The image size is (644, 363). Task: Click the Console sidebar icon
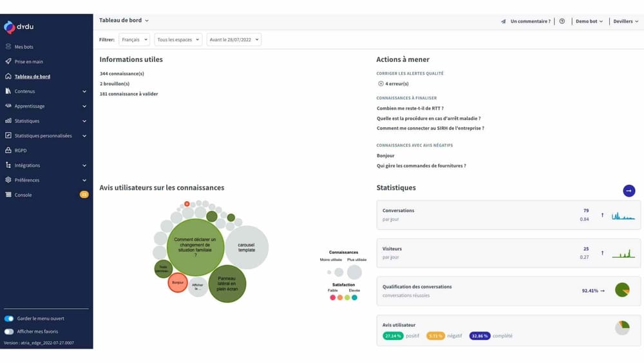[8, 195]
